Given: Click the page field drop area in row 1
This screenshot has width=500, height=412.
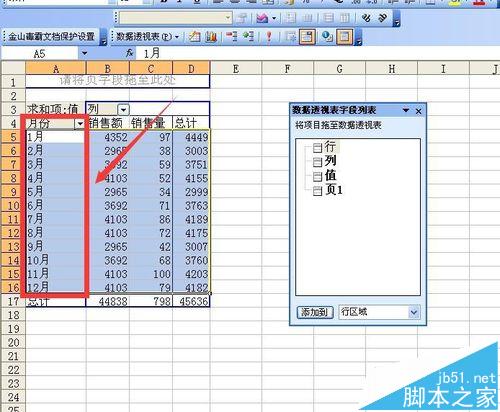Looking at the screenshot, I should 118,81.
